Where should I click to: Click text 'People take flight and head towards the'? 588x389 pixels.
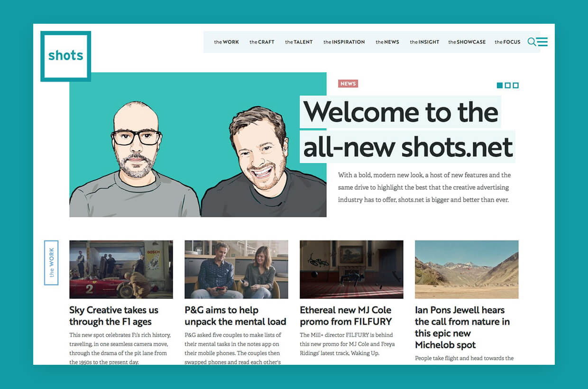464,358
